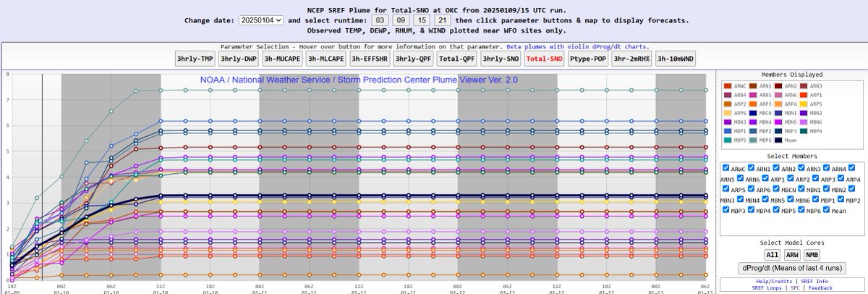Click the ARWC legend color swatch

[x=727, y=86]
